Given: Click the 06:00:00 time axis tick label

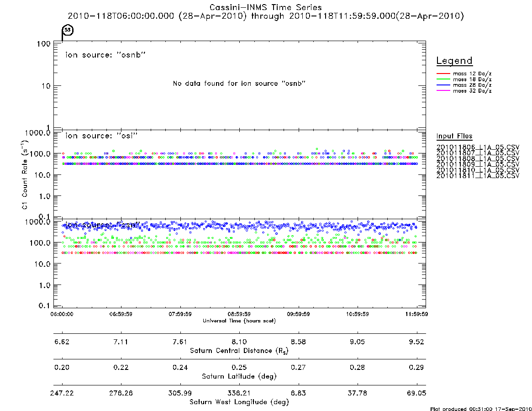Looking at the screenshot, I should coord(62,314).
